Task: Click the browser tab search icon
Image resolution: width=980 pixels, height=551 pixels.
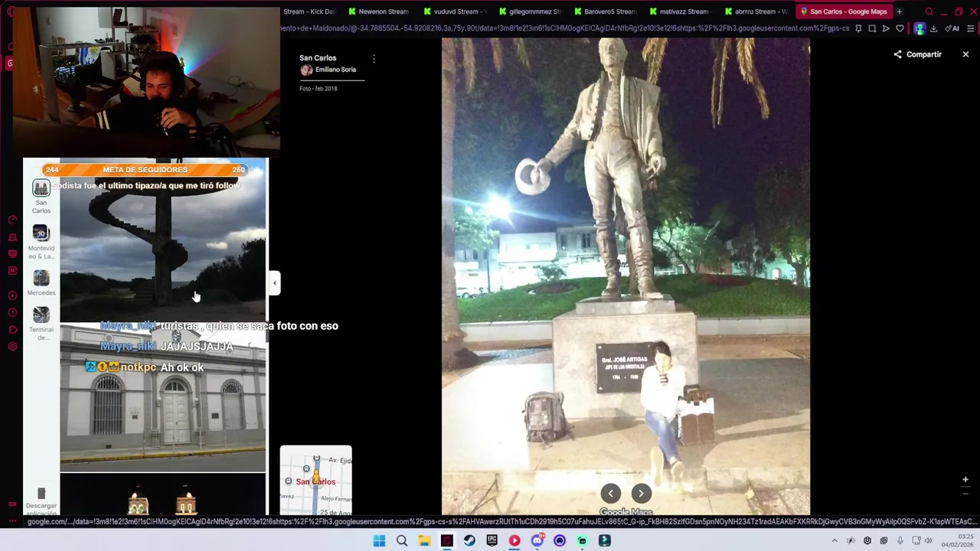Action: 929,11
